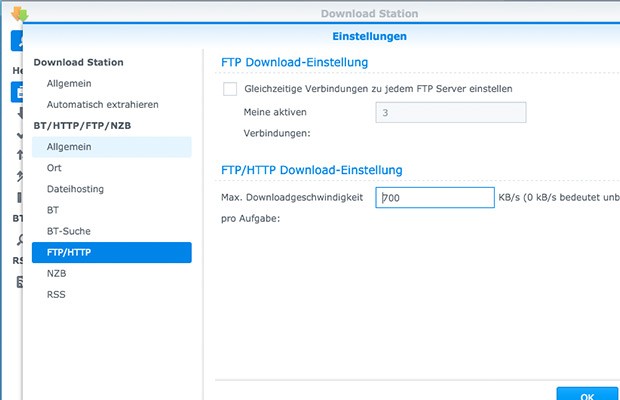Click the BT/HTTP/FTP/NZB section heading

point(82,126)
